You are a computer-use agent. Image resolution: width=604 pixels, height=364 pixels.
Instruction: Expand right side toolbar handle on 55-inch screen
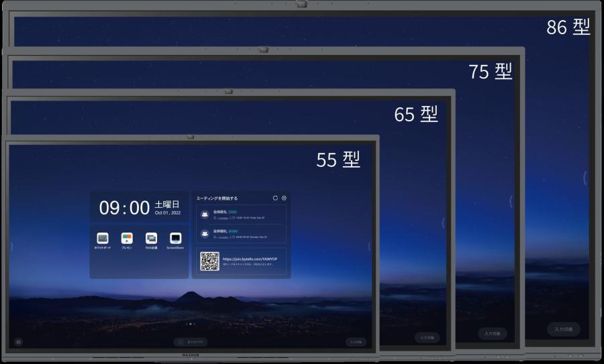pyautogui.click(x=370, y=246)
